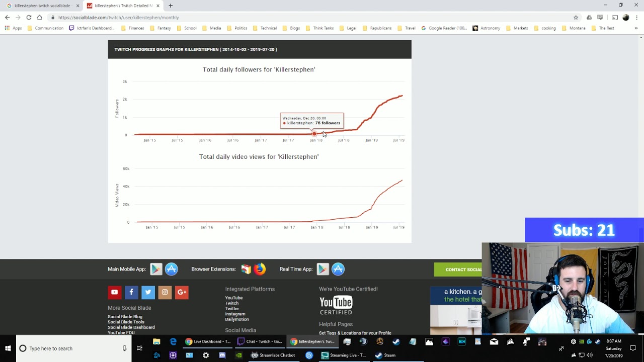
Task: Open the Google Reader bookmark
Action: pyautogui.click(x=444, y=28)
